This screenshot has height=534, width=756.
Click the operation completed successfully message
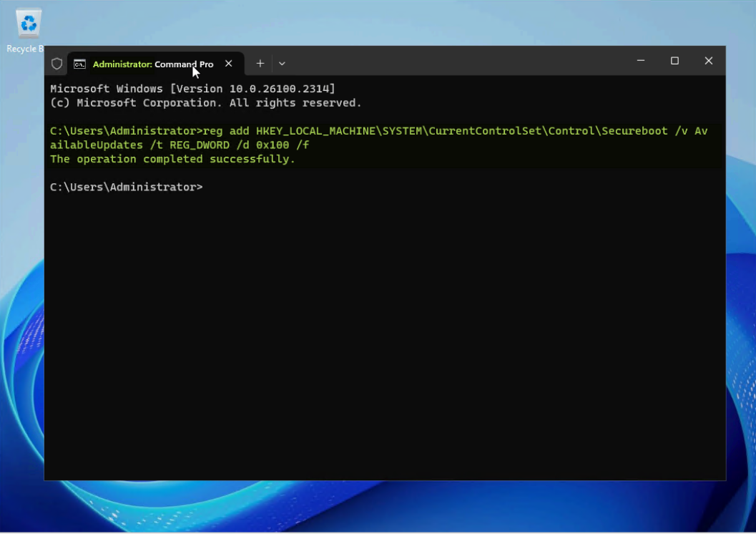click(172, 158)
